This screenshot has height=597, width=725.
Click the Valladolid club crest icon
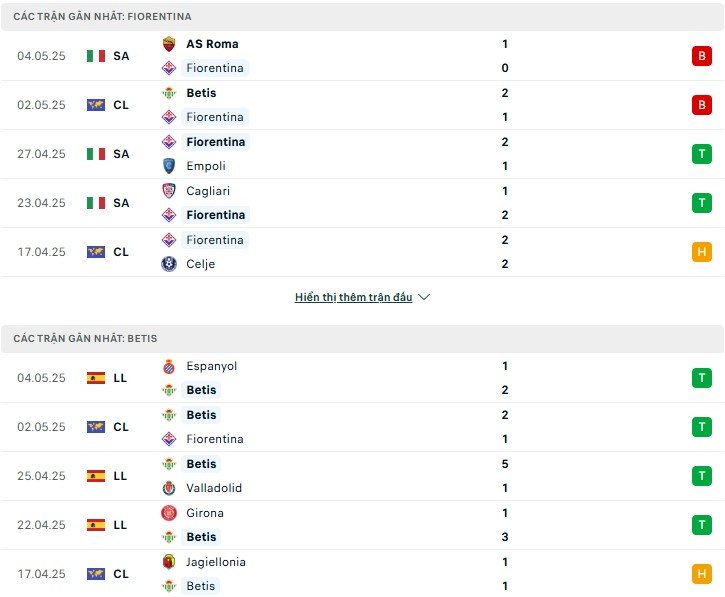point(169,488)
